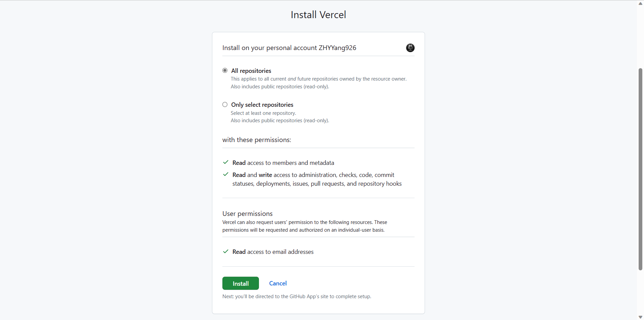This screenshot has height=320, width=644.
Task: Click the scrollbar down arrow
Action: point(640,317)
